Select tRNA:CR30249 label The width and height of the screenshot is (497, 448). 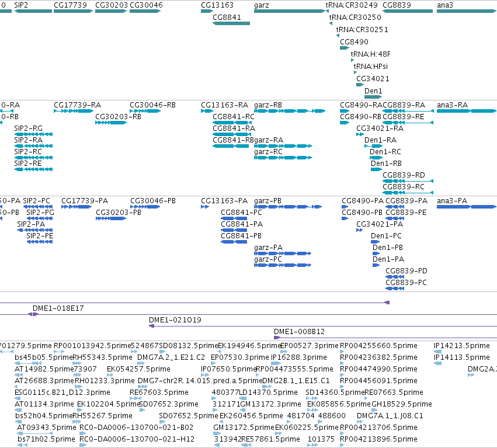(352, 5)
